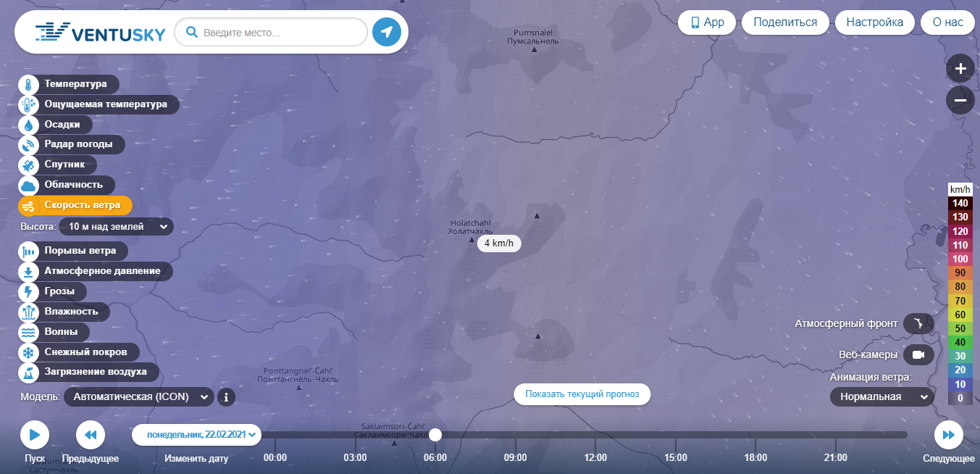This screenshot has width=980, height=474.
Task: Open wind animation dropdown Нормальная
Action: click(x=881, y=396)
